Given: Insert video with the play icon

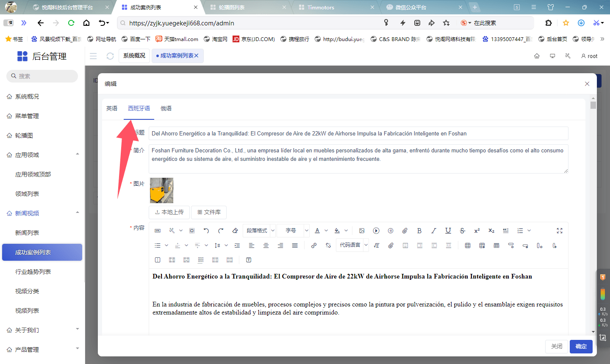Looking at the screenshot, I should tap(376, 231).
